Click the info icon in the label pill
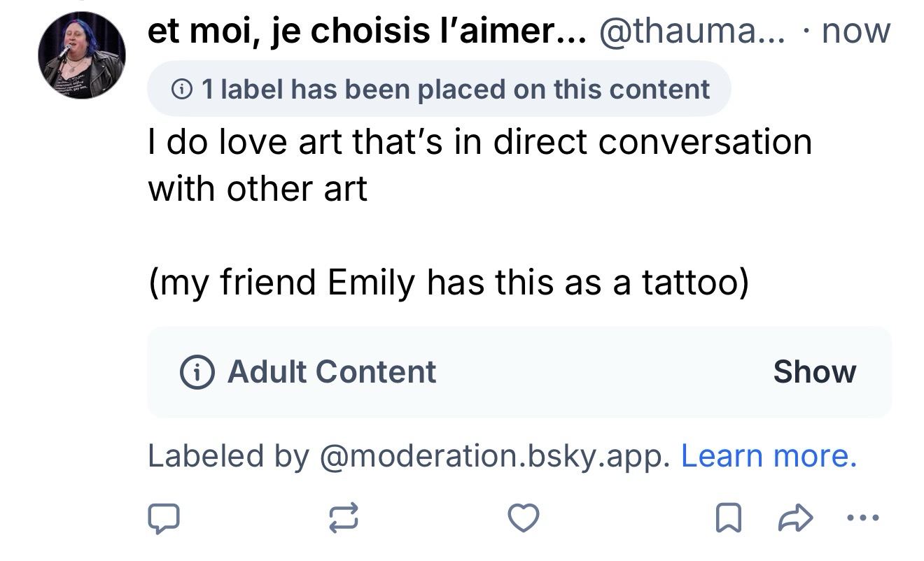Viewport: 924px width, 561px height. point(183,89)
